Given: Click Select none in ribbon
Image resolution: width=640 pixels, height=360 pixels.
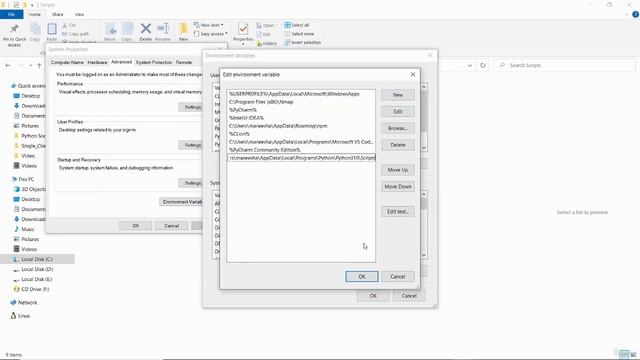Looking at the screenshot, I should [299, 34].
